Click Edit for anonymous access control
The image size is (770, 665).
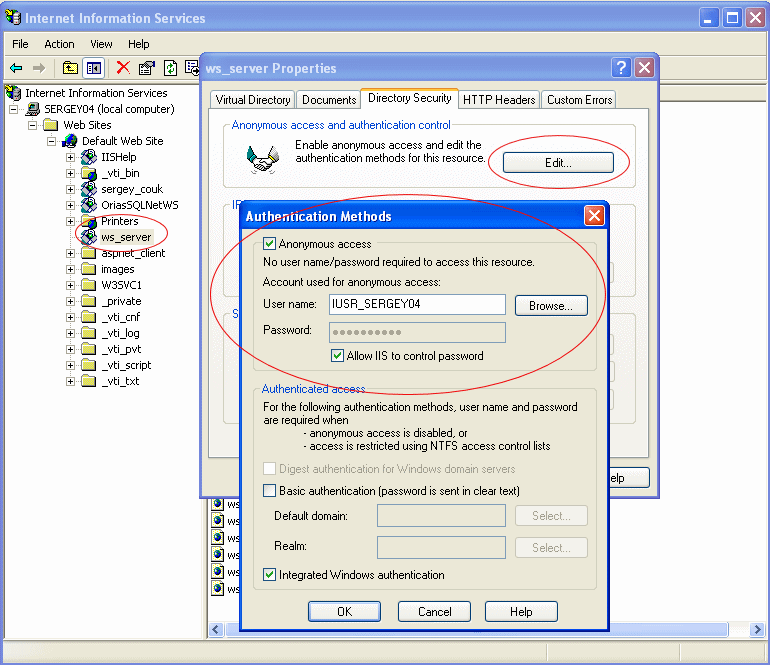tap(558, 163)
